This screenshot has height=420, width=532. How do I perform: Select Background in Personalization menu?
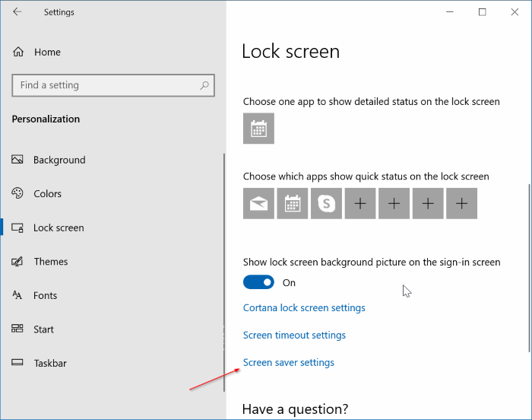(x=59, y=160)
